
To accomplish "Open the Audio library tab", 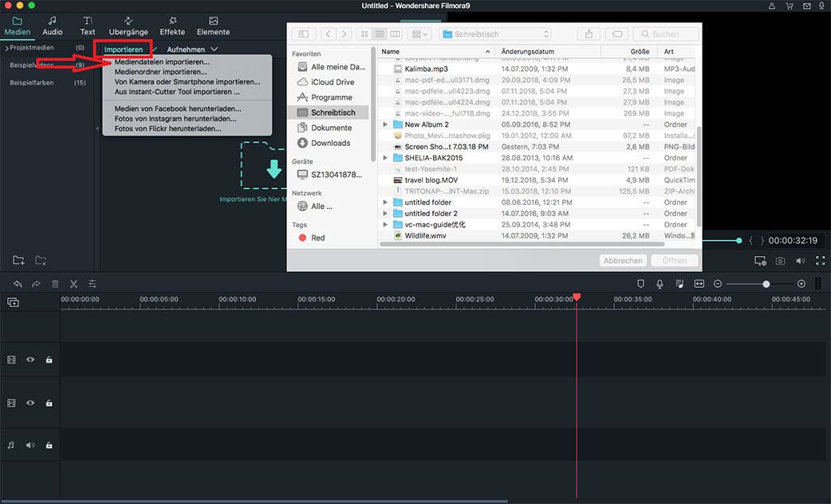I will coord(53,26).
